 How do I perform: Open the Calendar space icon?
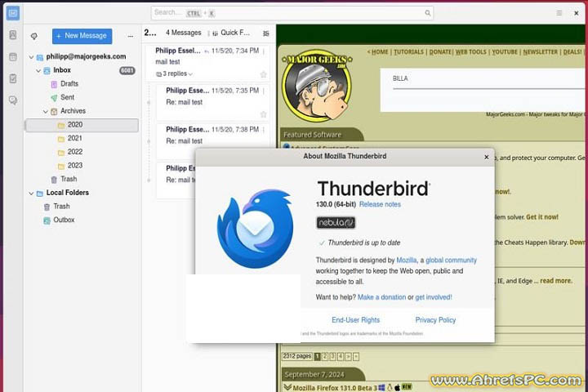click(13, 56)
